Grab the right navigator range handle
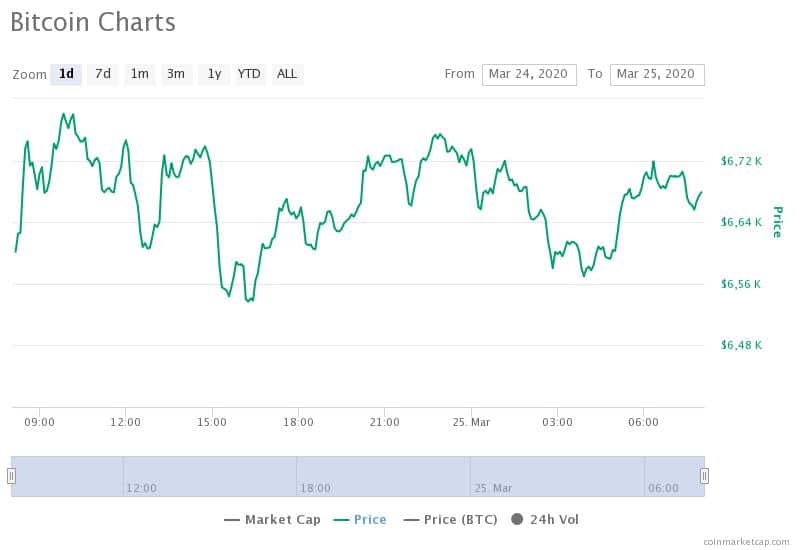 pos(704,476)
